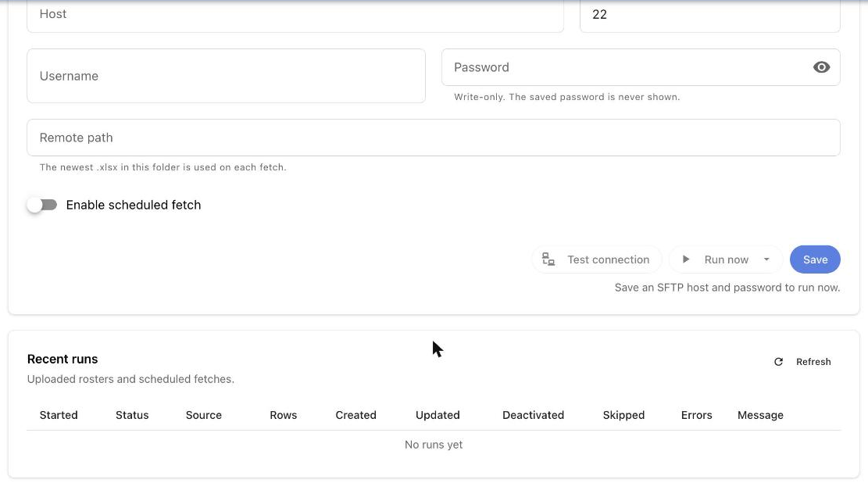
Task: Click "The newest .xlsx in this folder" hint
Action: (163, 167)
